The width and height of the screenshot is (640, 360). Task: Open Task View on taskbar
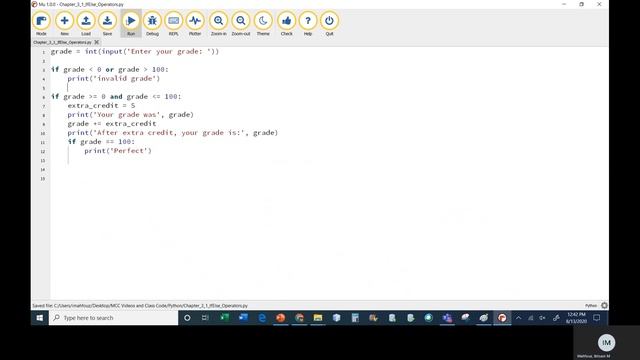(x=205, y=318)
